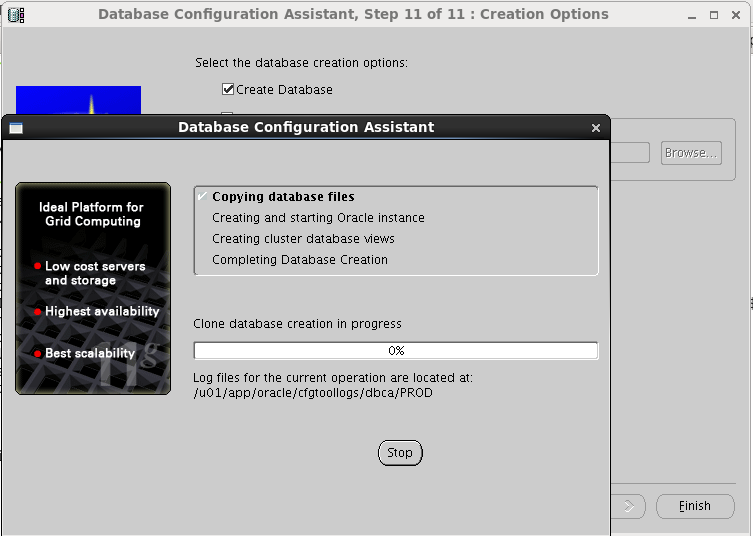Click the Stop button
The width and height of the screenshot is (753, 536).
pyautogui.click(x=400, y=453)
